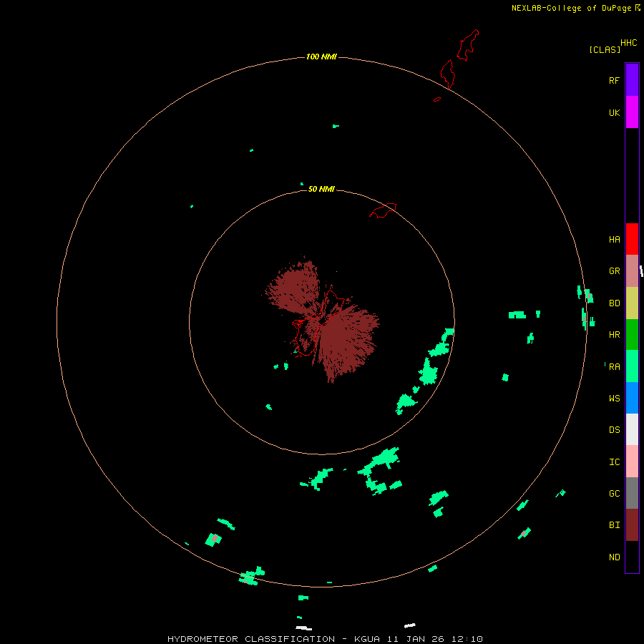The width and height of the screenshot is (644, 644).
Task: Click the UK magenta legend swatch
Action: tap(632, 112)
